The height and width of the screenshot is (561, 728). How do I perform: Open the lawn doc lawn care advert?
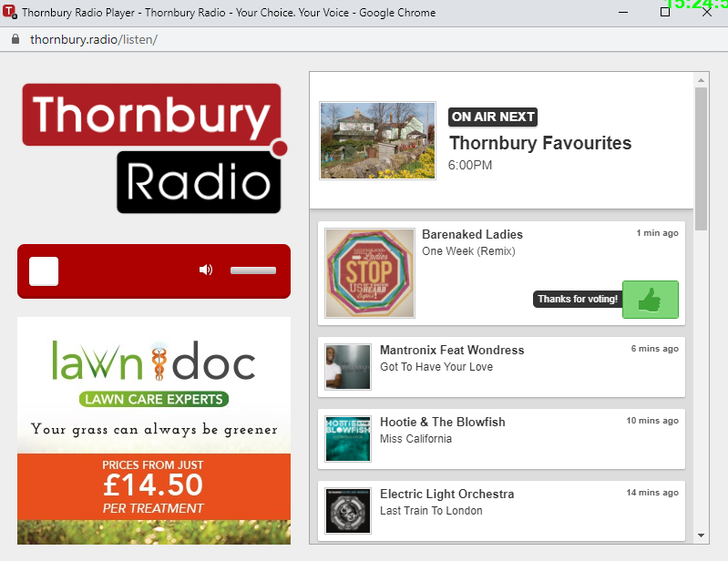(x=154, y=431)
